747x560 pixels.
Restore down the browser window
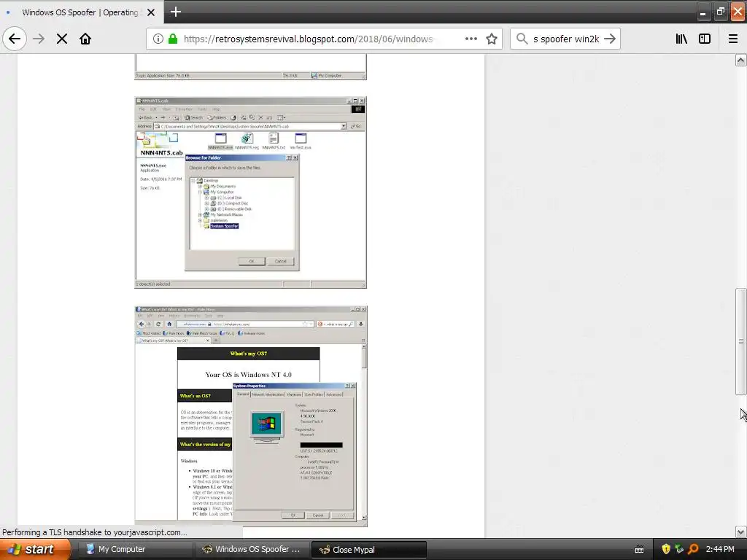(x=720, y=12)
